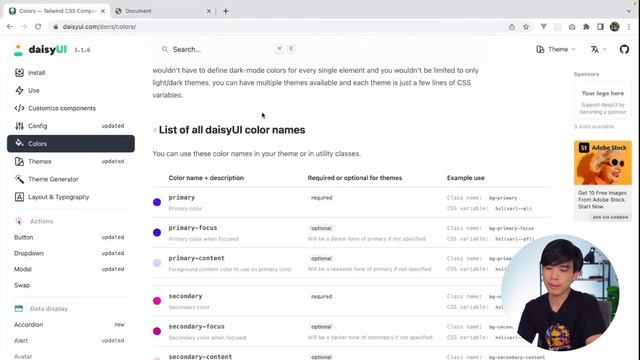Open the language translation dropdown
The width and height of the screenshot is (640, 360).
[x=598, y=49]
